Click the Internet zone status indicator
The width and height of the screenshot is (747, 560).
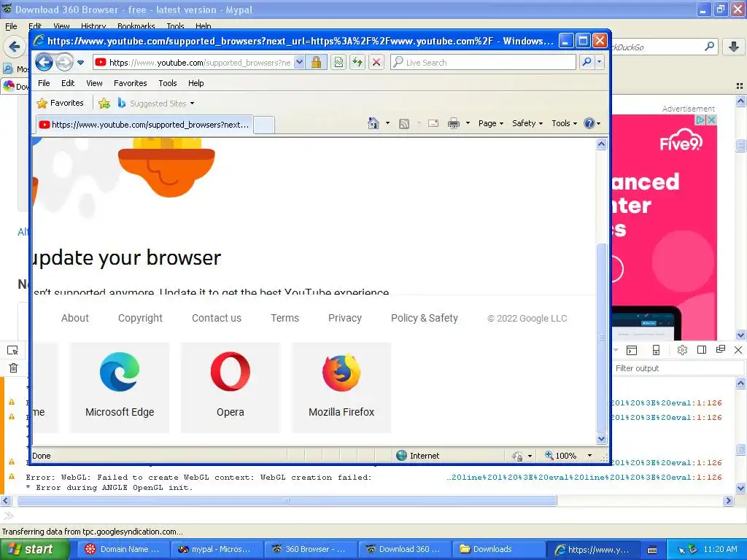[418, 456]
